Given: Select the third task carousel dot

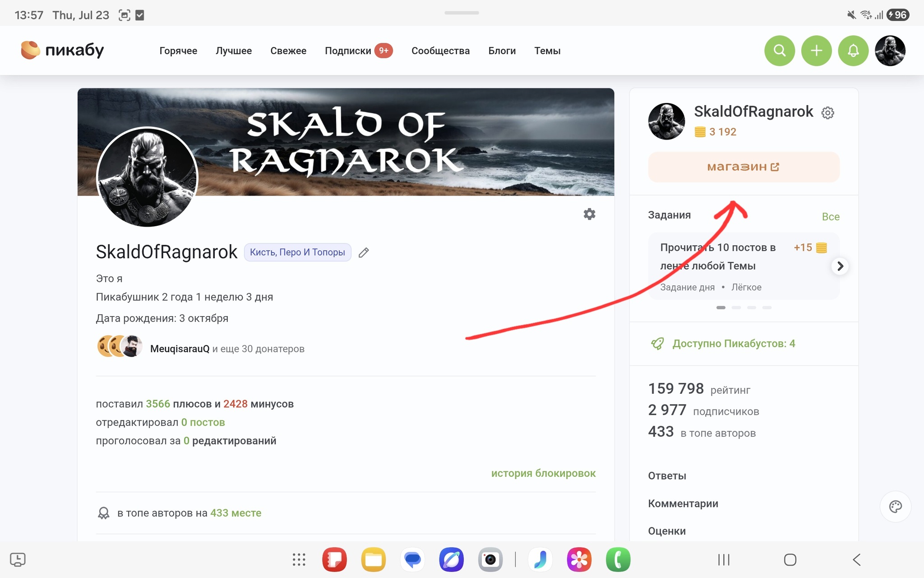Looking at the screenshot, I should (752, 308).
